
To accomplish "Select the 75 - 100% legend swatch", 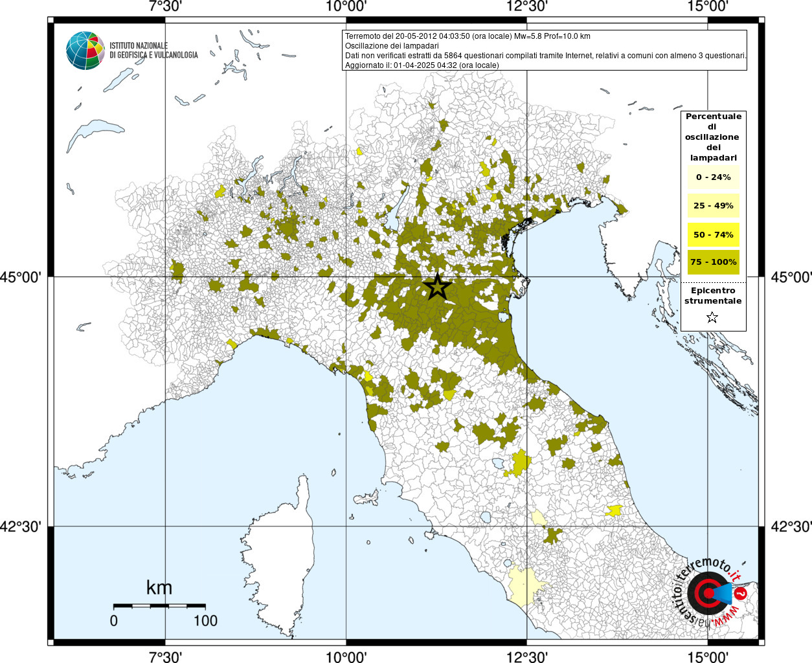I will click(x=714, y=262).
